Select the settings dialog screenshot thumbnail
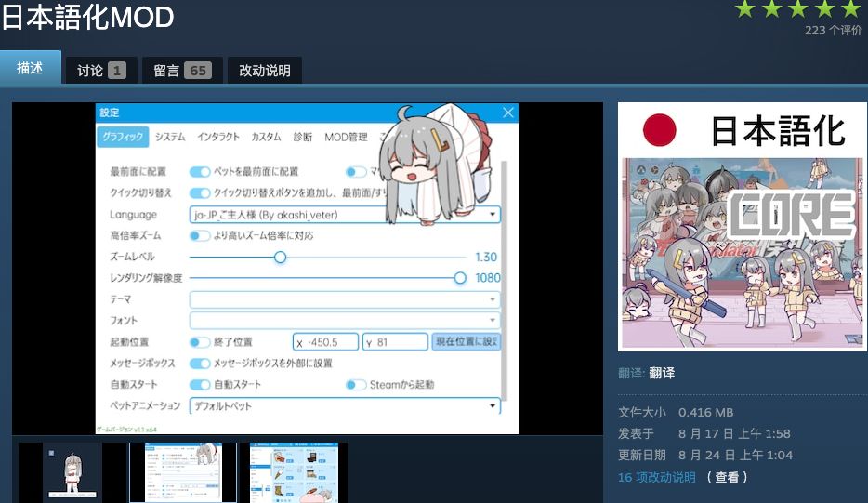Image resolution: width=868 pixels, height=503 pixels. point(183,472)
